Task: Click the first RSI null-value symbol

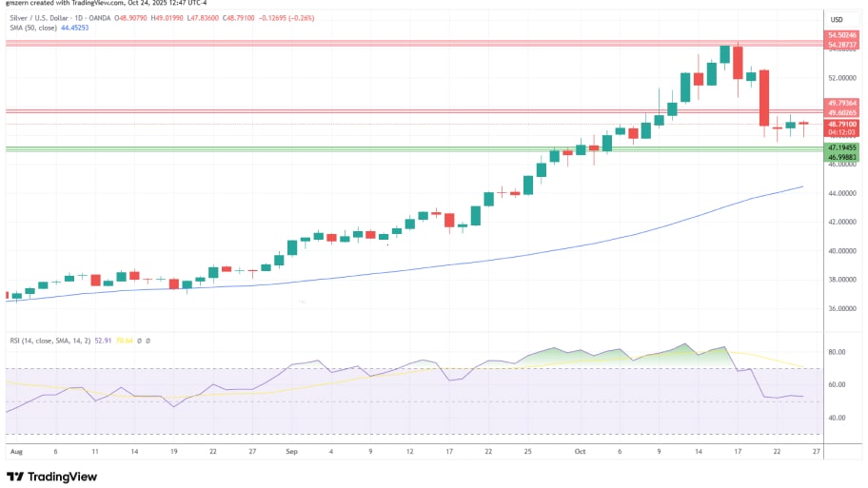Action: click(x=138, y=340)
